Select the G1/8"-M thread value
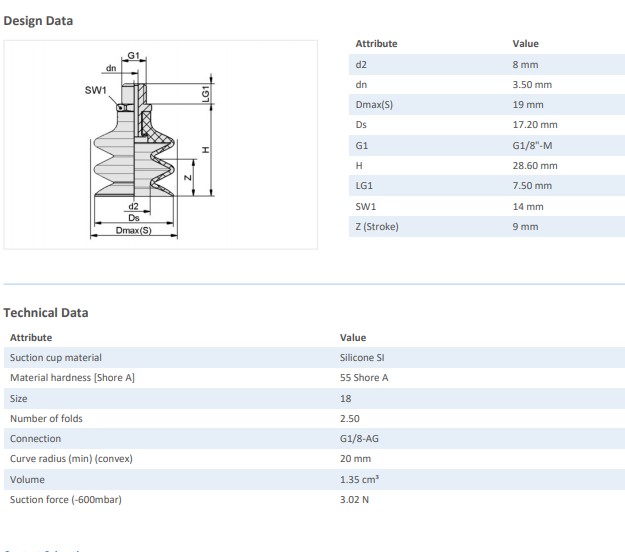 [x=533, y=146]
